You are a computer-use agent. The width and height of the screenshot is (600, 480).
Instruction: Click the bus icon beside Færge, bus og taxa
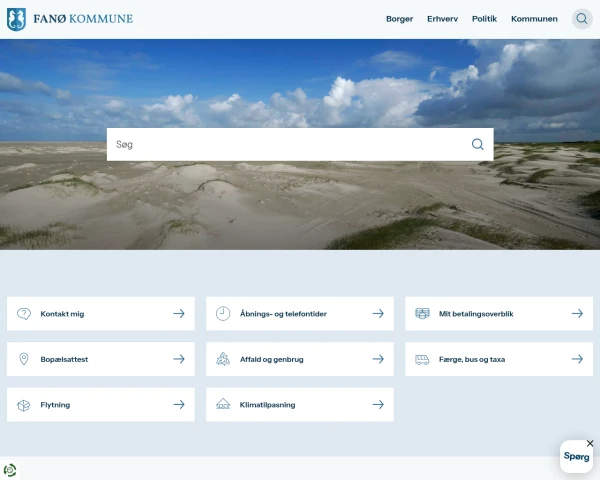pos(422,359)
